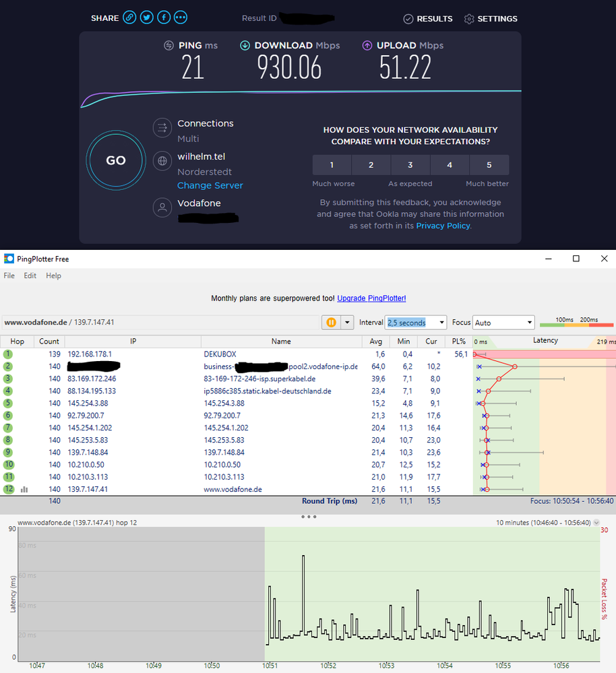Click the DOWNLOAD arrow icon

coord(245,45)
